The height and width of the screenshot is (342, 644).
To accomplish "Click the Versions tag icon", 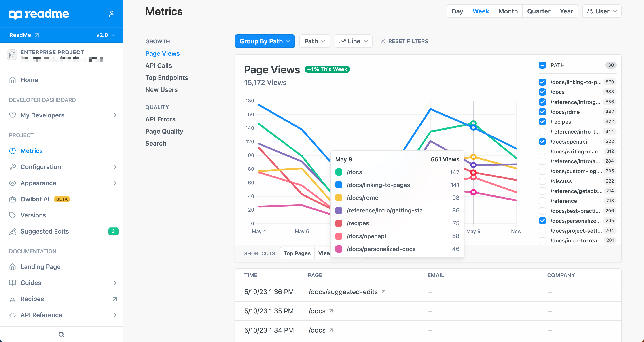I will point(13,215).
